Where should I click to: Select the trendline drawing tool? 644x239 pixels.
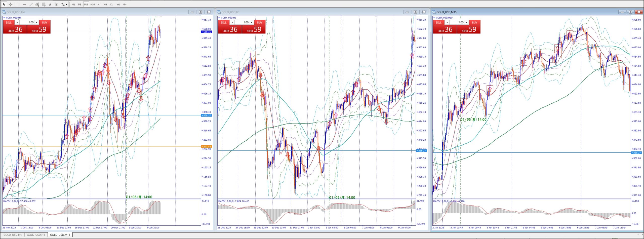(31, 4)
